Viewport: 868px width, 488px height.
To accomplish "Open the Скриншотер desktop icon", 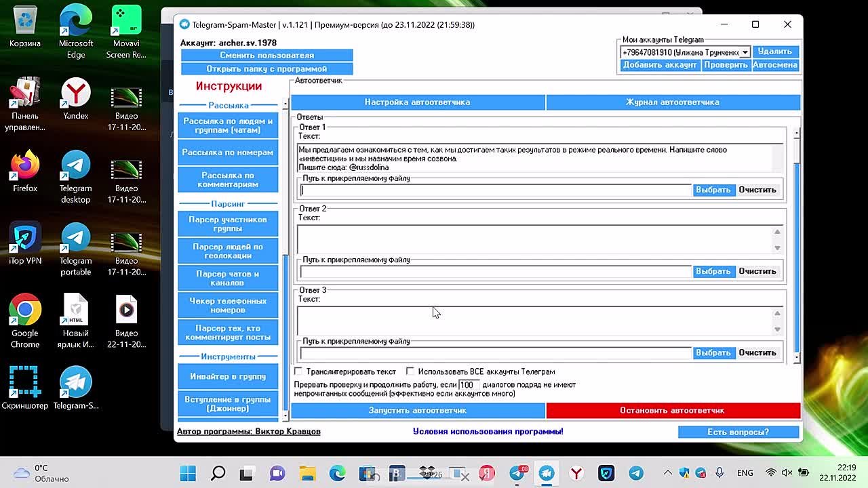I will point(25,388).
